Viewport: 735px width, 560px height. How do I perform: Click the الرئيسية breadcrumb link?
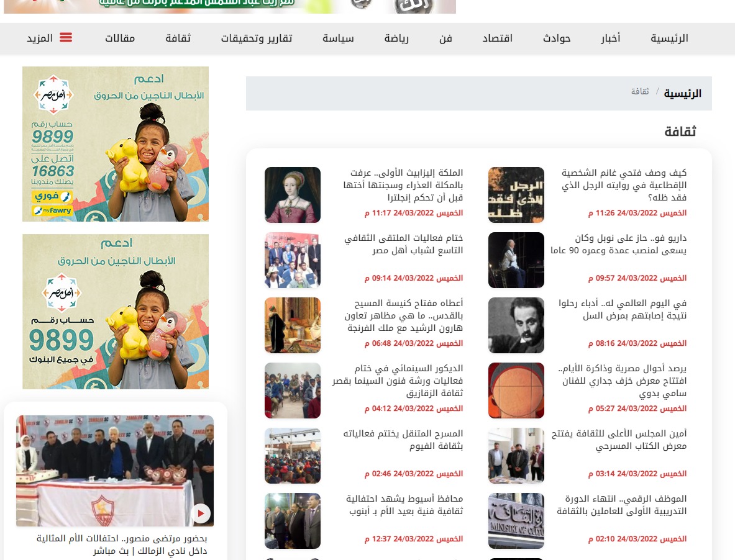point(682,94)
